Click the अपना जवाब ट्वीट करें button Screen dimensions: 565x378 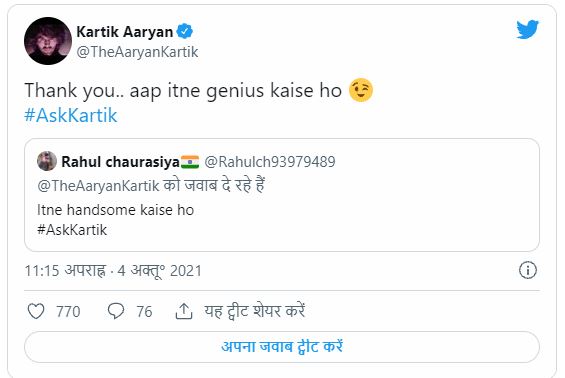pyautogui.click(x=282, y=347)
